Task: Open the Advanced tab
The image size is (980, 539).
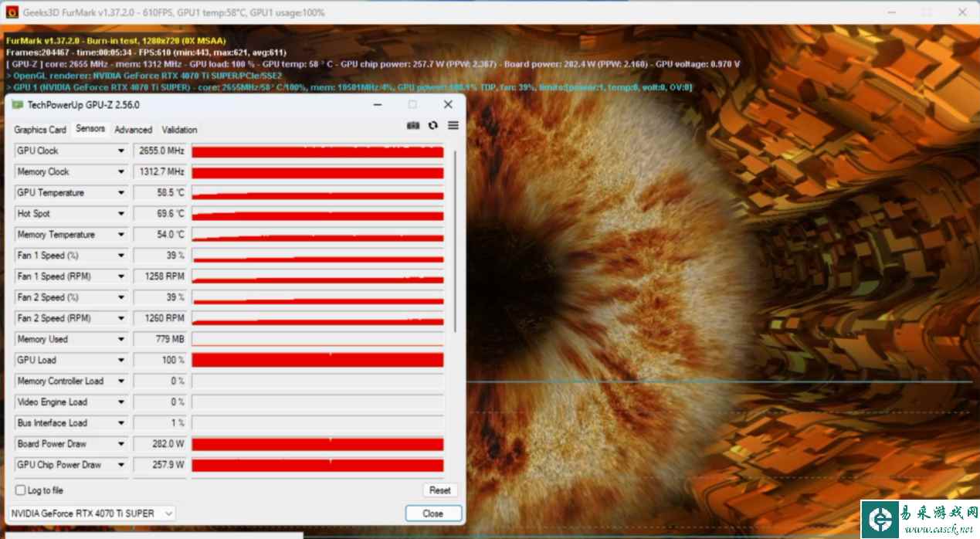Action: click(x=134, y=130)
